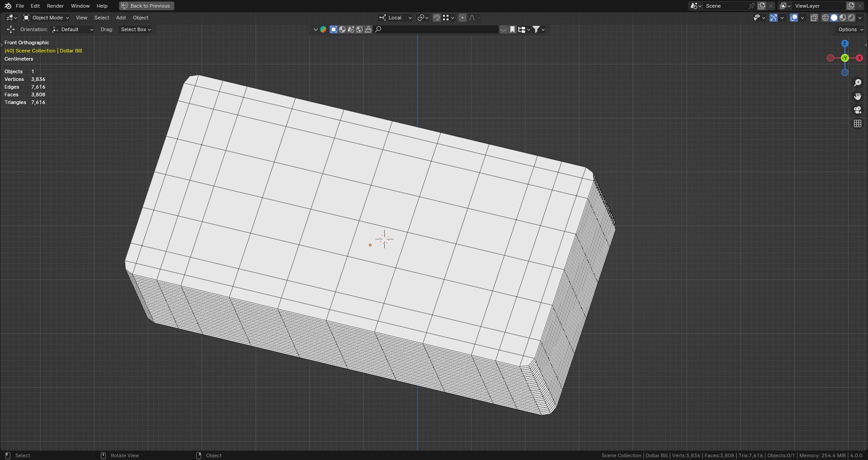The width and height of the screenshot is (868, 460).
Task: Open the viewport Object menu
Action: [x=141, y=18]
